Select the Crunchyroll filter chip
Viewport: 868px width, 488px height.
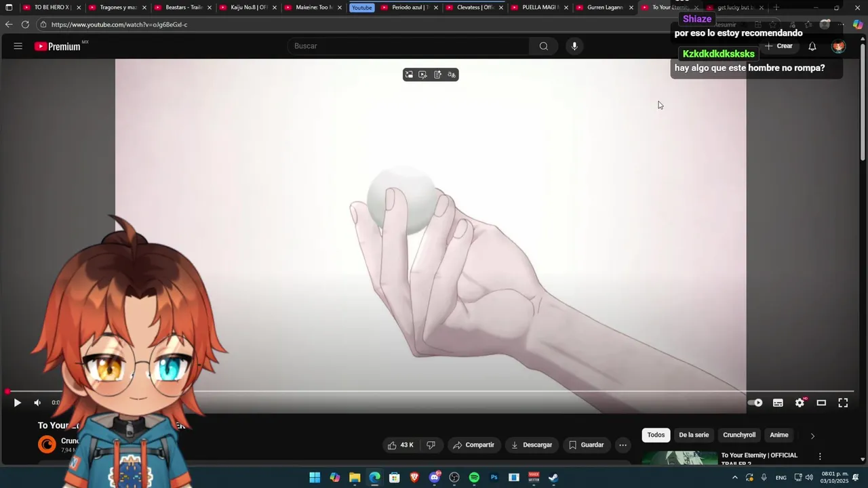(x=739, y=435)
